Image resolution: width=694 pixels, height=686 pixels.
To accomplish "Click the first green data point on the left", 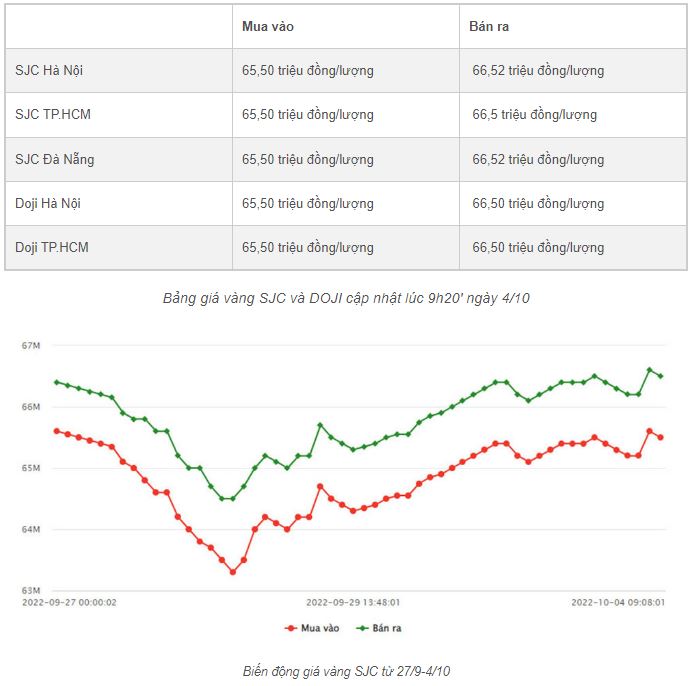I will tap(56, 382).
